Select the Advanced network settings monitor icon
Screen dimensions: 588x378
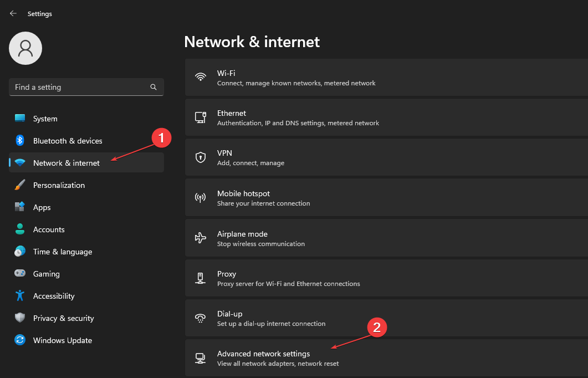200,357
